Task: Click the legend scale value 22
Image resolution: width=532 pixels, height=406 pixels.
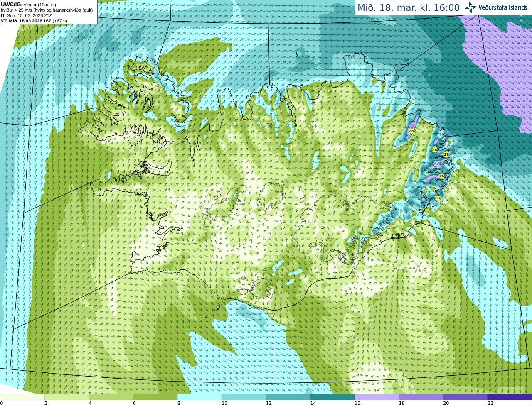Action: [490, 403]
